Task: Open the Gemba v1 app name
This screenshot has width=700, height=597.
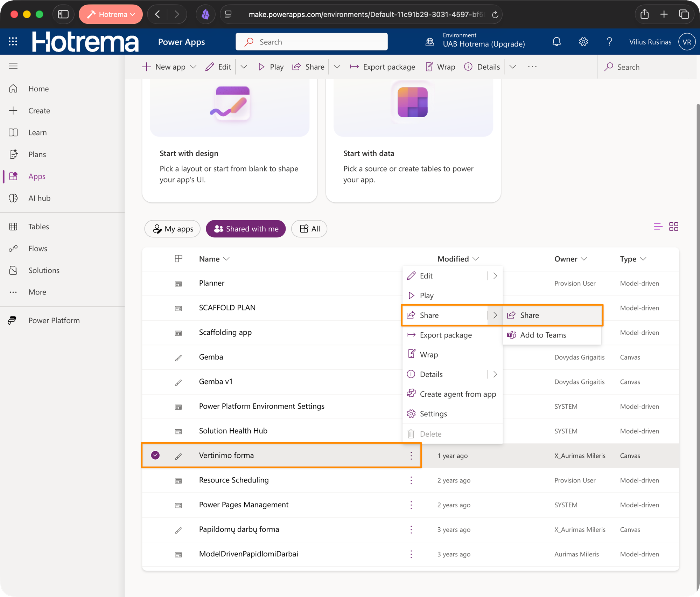Action: click(216, 381)
